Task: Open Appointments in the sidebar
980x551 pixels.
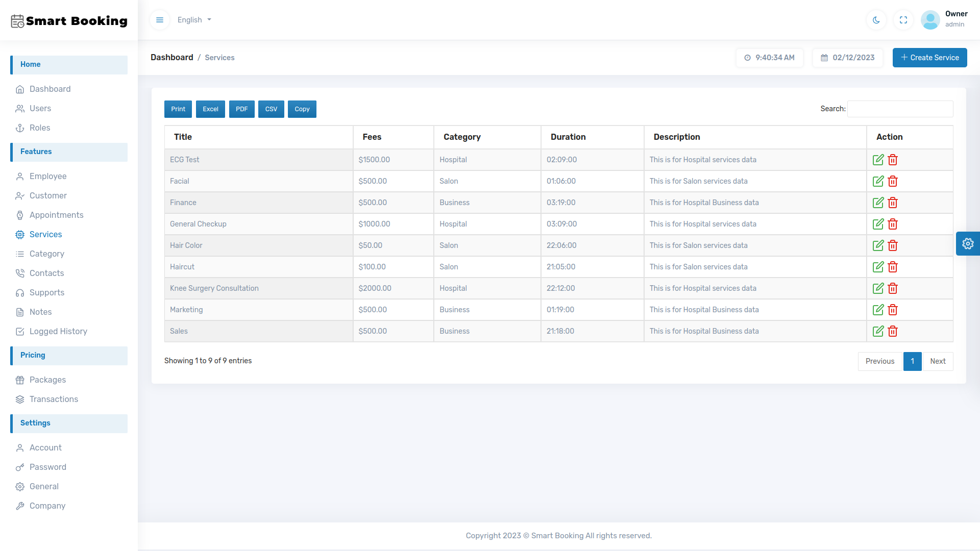Action: coord(56,215)
